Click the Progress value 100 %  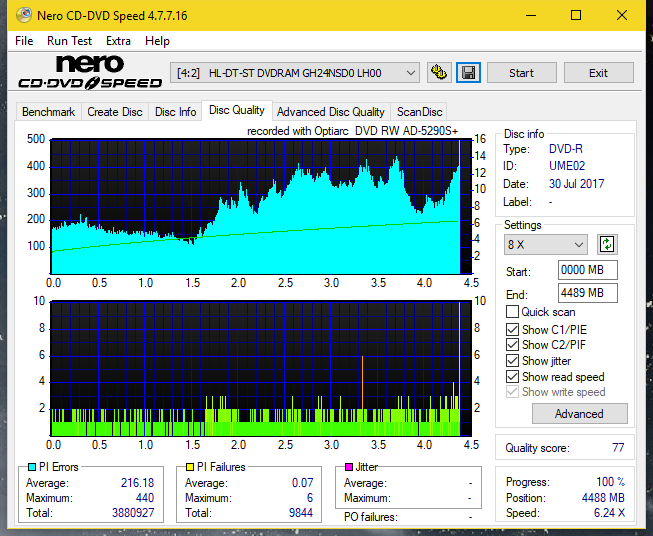coord(610,482)
